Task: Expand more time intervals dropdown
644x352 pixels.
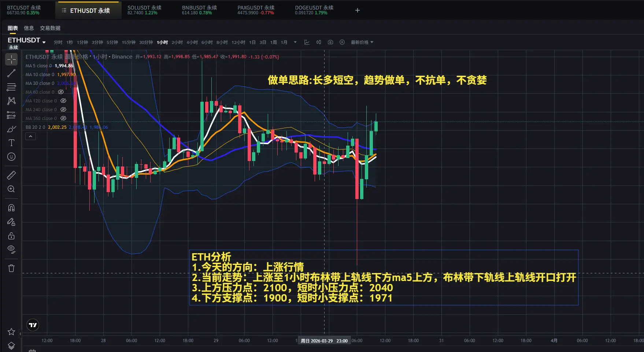Action: 295,42
